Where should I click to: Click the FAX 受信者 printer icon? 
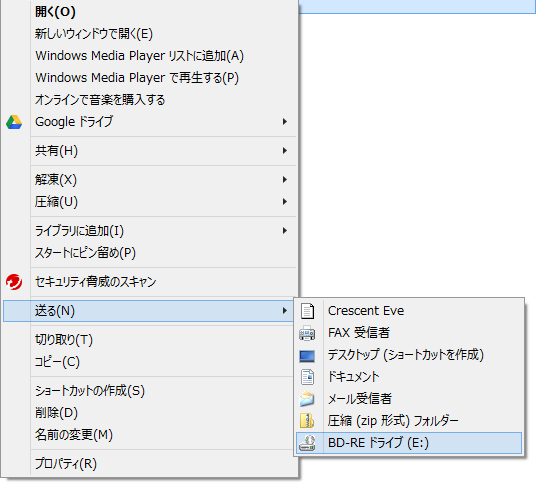click(x=307, y=333)
